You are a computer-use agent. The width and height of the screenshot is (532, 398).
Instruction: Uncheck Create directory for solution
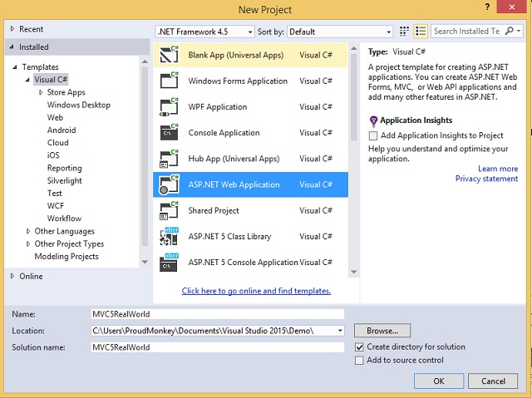(x=359, y=346)
